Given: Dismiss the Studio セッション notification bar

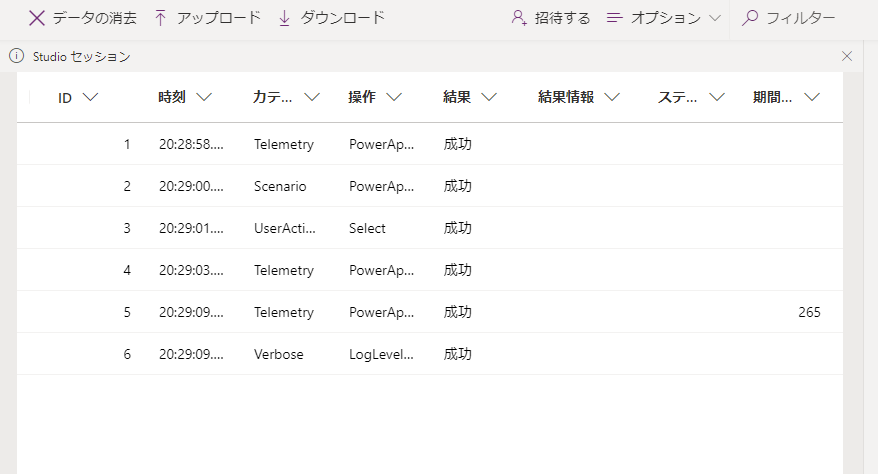Looking at the screenshot, I should [x=847, y=56].
